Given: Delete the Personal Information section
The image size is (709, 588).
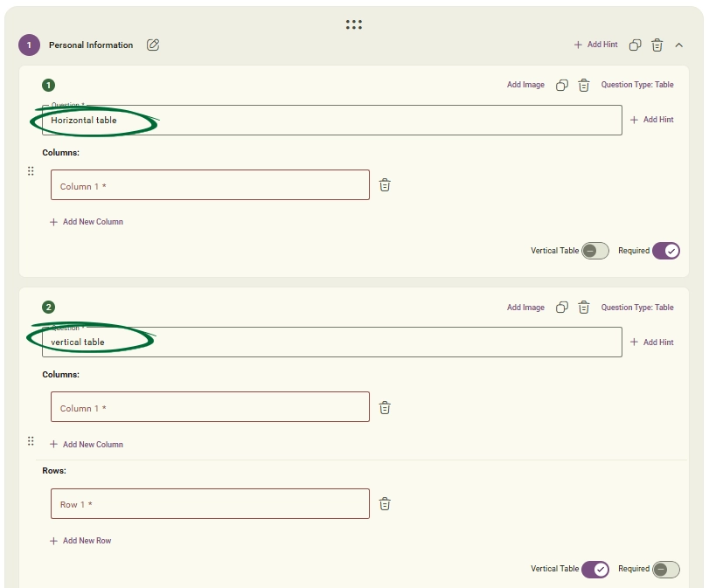Looking at the screenshot, I should click(657, 45).
